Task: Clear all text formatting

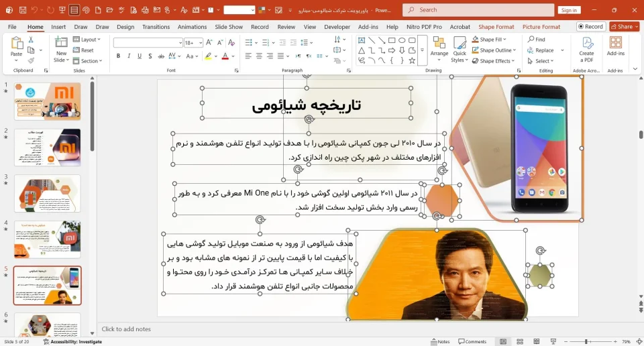Action: click(x=231, y=42)
